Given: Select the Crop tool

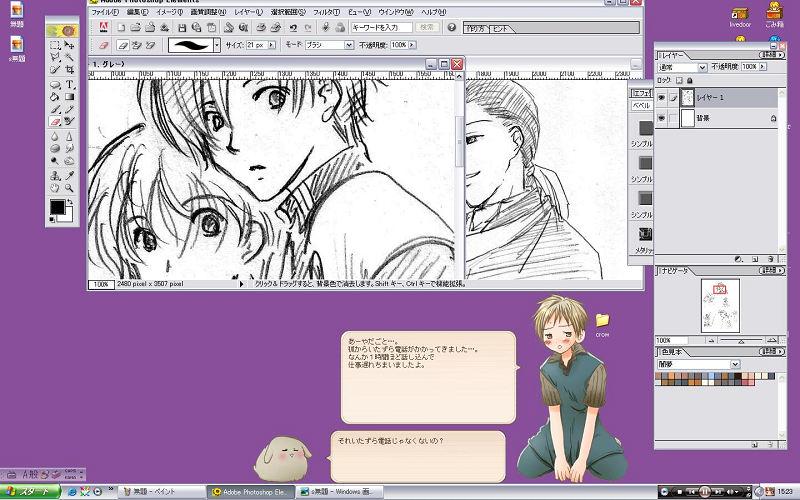Looking at the screenshot, I should pos(69,69).
